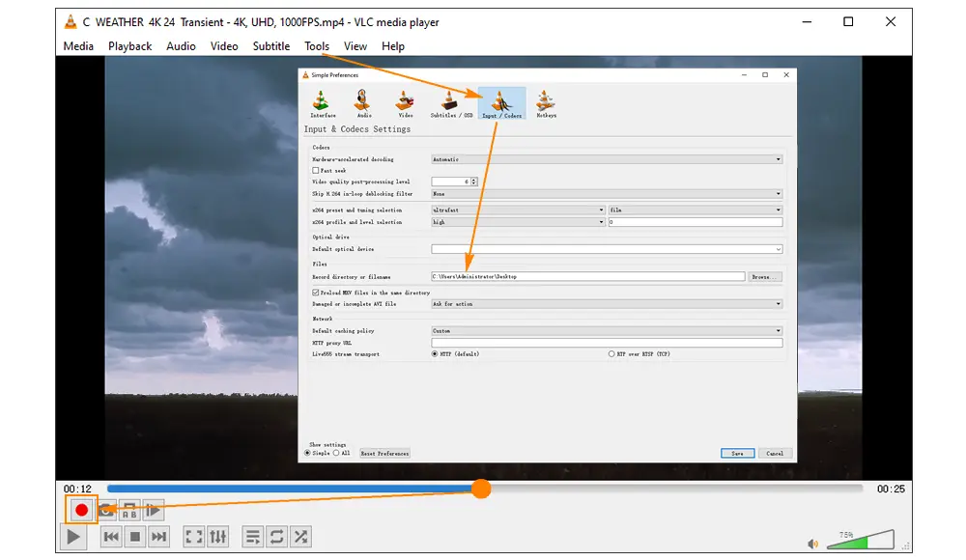Image resolution: width=966 pixels, height=560 pixels.
Task: Click the playback seek bar
Action: point(485,489)
